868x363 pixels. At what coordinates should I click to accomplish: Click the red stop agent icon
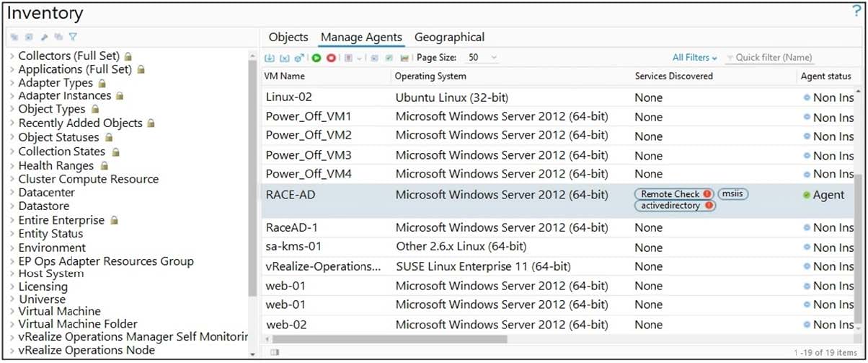click(x=331, y=58)
